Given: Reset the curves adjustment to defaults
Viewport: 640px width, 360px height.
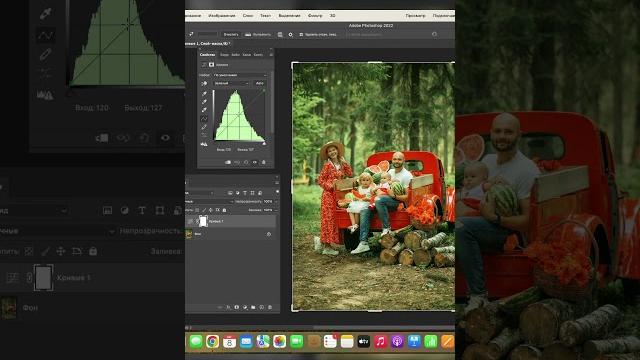Looking at the screenshot, I should (246, 162).
